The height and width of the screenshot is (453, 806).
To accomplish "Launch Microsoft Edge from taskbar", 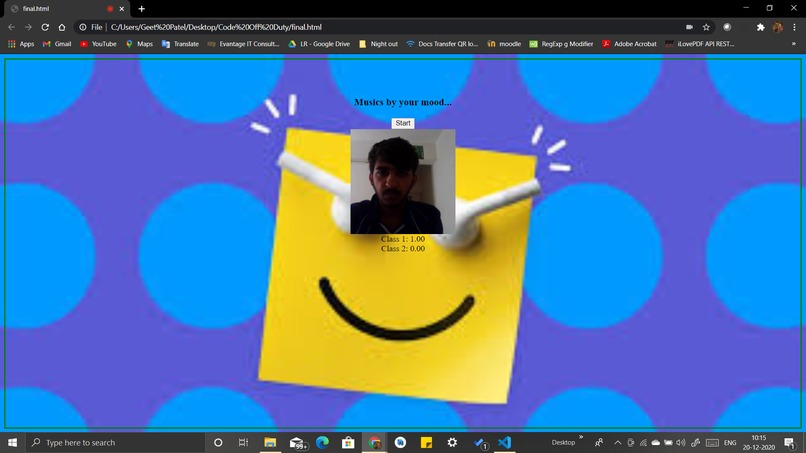I will [322, 443].
